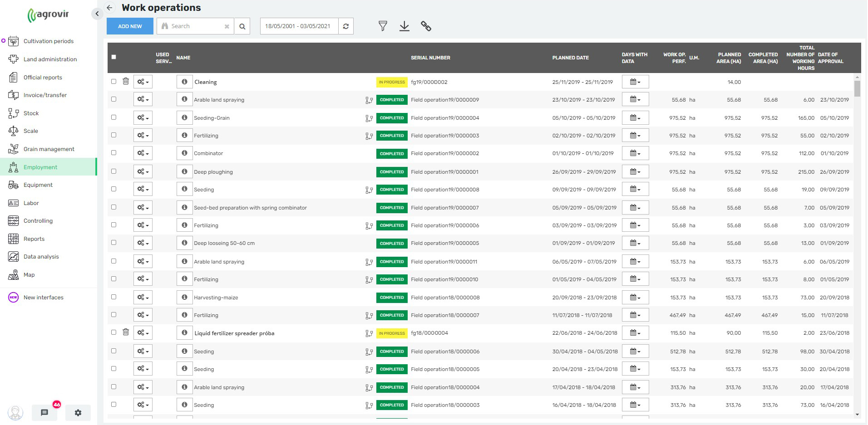
Task: Open calendar dropdown for Harvesting-maize row
Action: pos(635,298)
